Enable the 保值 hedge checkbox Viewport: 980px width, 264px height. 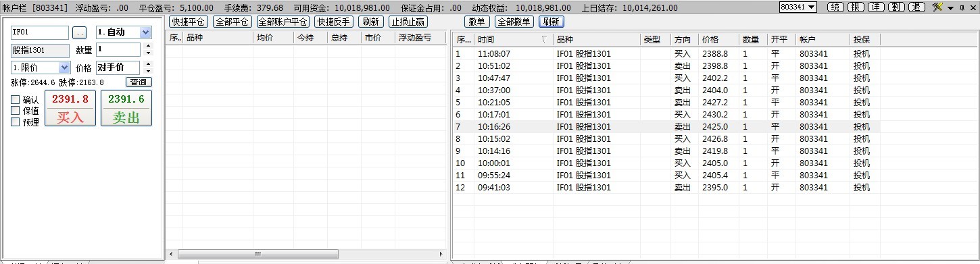tap(16, 111)
